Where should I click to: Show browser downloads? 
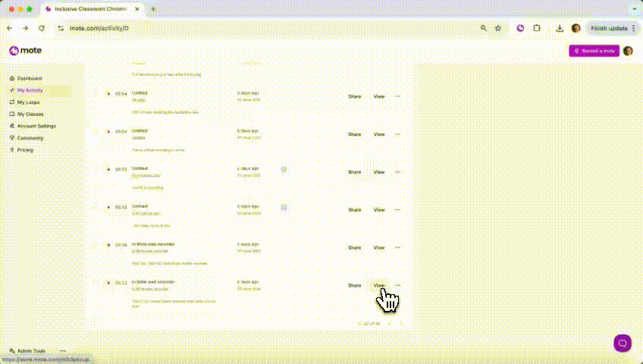click(560, 28)
